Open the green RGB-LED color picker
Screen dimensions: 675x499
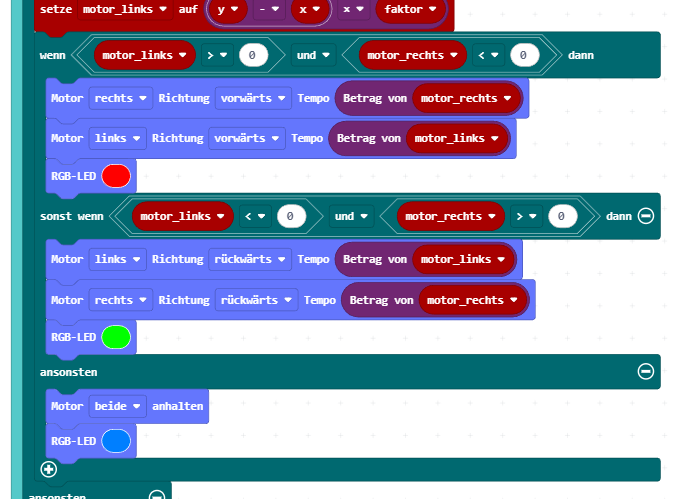coord(116,337)
